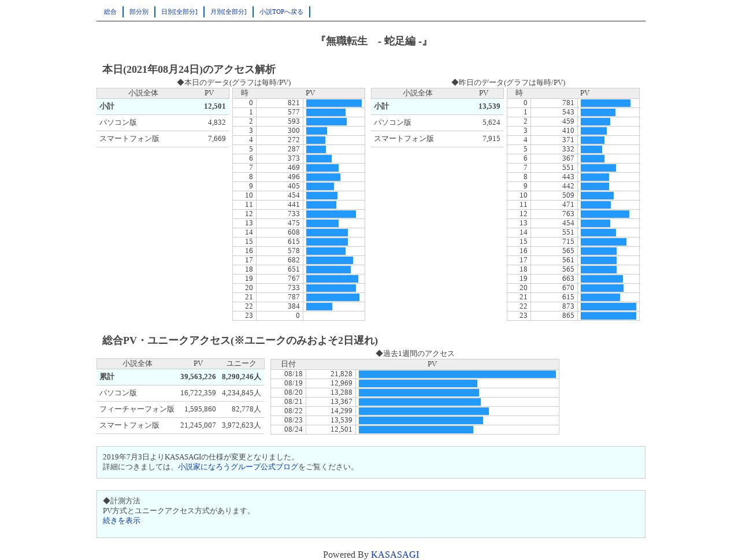This screenshot has height=560, width=742.
Task: Go to 月別[全部分] page
Action: [228, 12]
